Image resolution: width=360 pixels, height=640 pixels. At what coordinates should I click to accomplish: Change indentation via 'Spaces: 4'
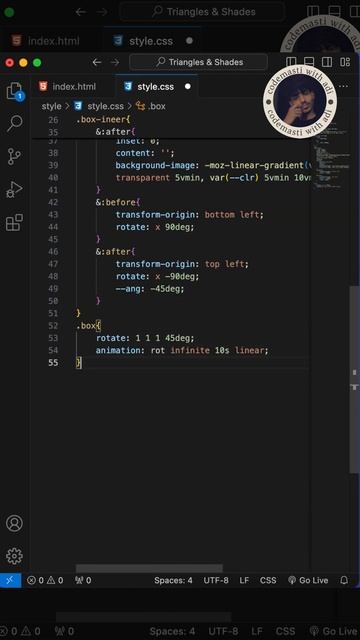pyautogui.click(x=173, y=580)
